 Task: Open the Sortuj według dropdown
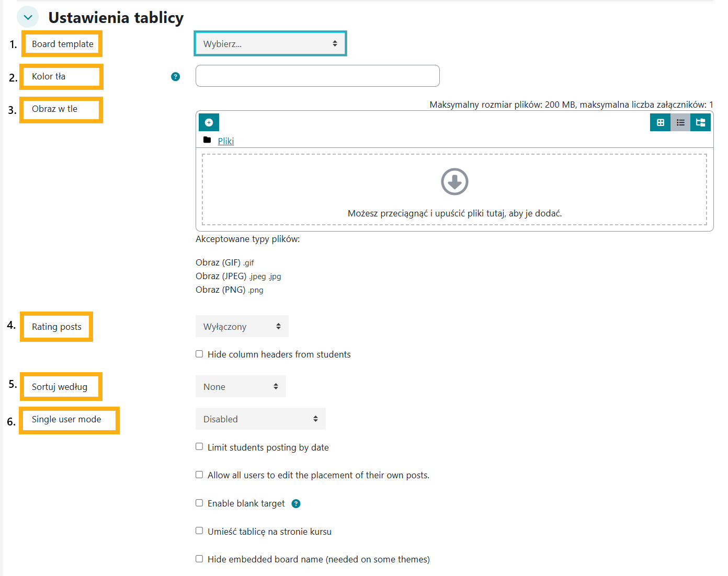pyautogui.click(x=241, y=387)
